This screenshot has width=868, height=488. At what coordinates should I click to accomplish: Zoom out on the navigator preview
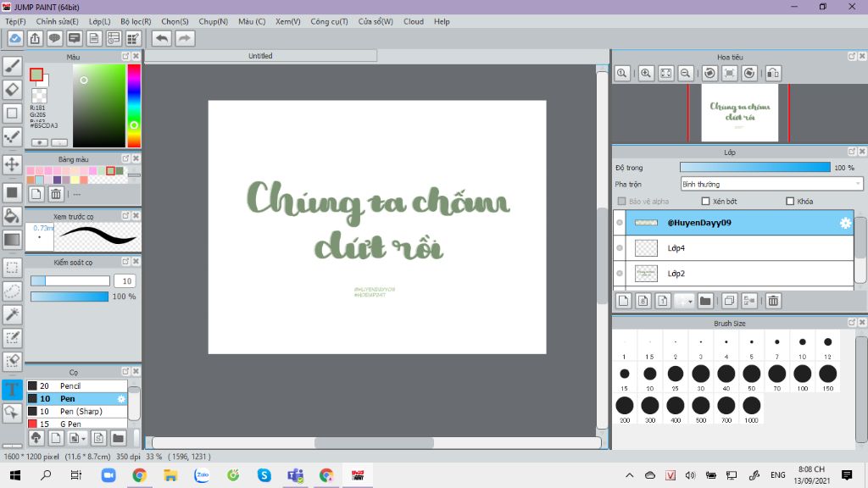tap(685, 73)
